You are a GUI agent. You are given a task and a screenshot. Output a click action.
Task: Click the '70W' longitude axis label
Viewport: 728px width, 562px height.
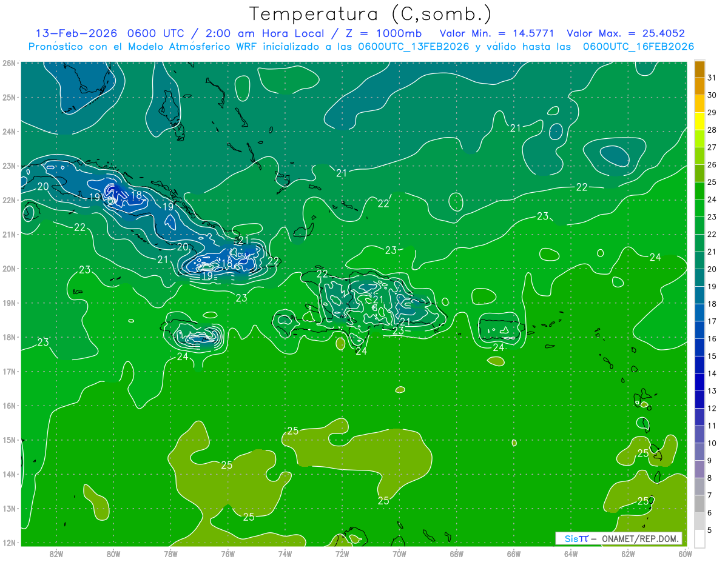pos(399,553)
